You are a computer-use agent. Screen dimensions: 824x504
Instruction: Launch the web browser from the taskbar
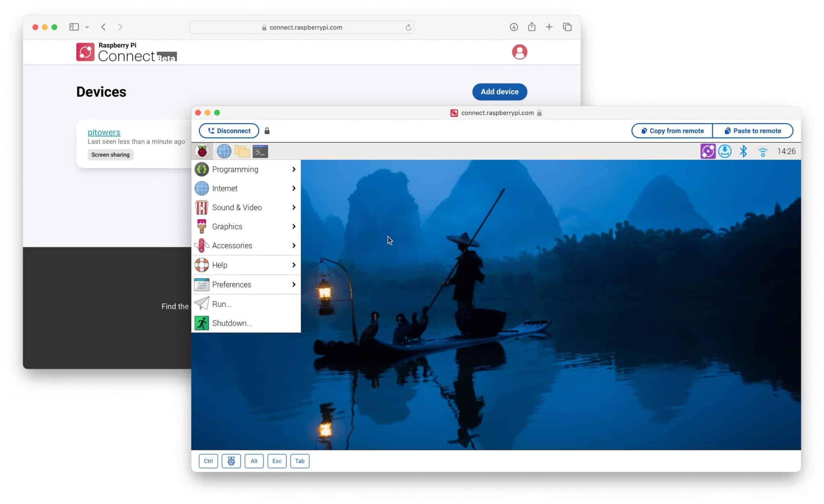(x=224, y=151)
